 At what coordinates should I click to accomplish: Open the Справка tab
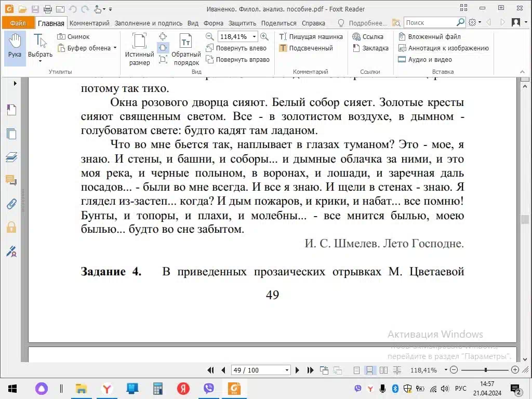tap(313, 23)
